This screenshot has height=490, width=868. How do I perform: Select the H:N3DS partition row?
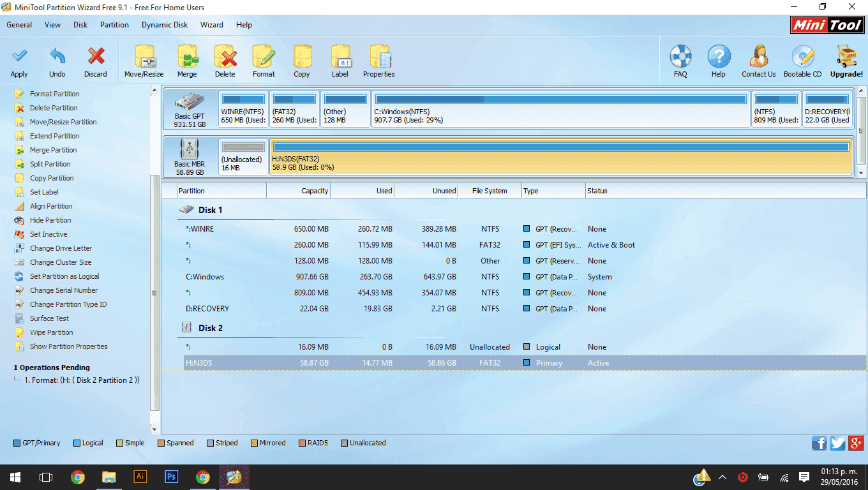point(514,363)
